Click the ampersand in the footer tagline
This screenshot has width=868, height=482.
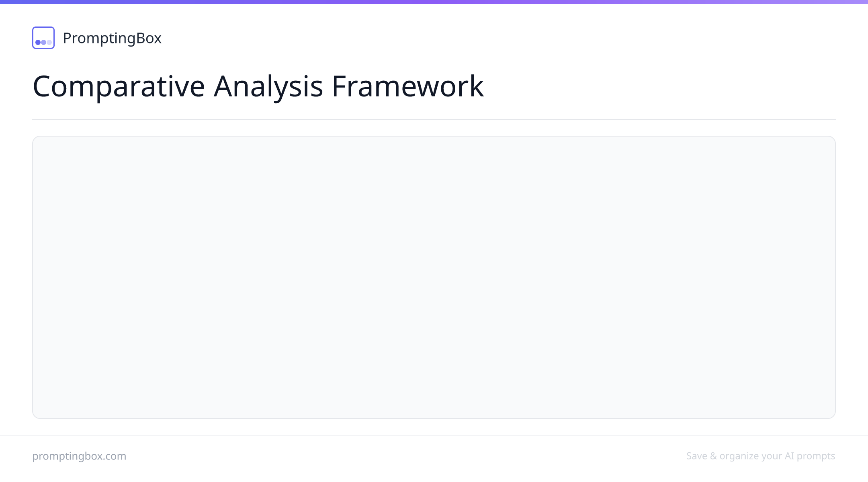713,456
